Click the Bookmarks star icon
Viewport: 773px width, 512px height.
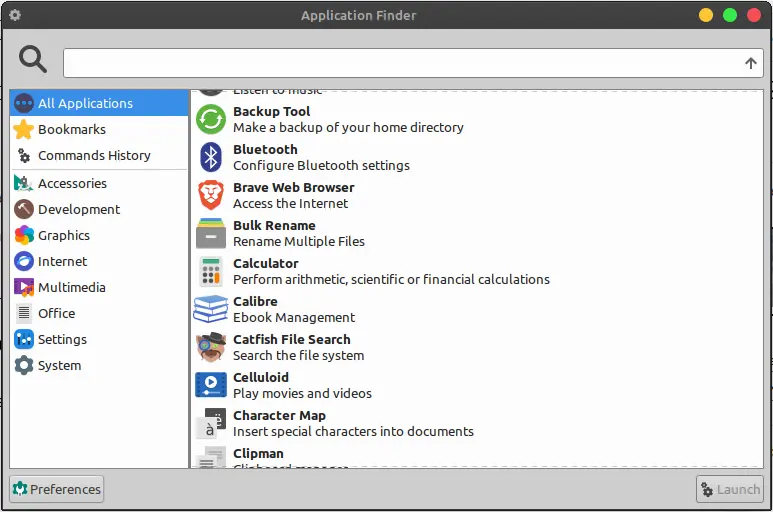point(24,129)
